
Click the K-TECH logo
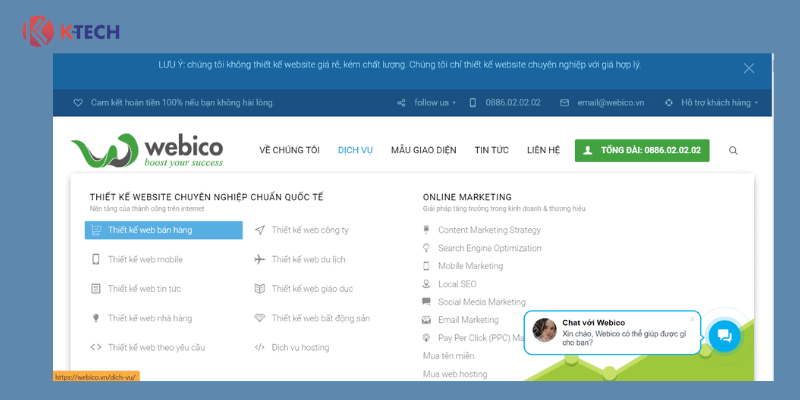[71, 32]
